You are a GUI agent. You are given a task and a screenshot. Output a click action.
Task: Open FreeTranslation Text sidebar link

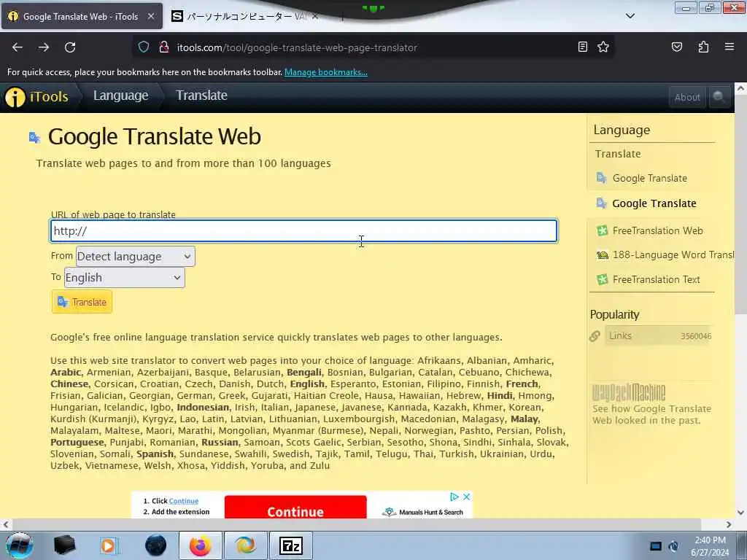coord(656,279)
